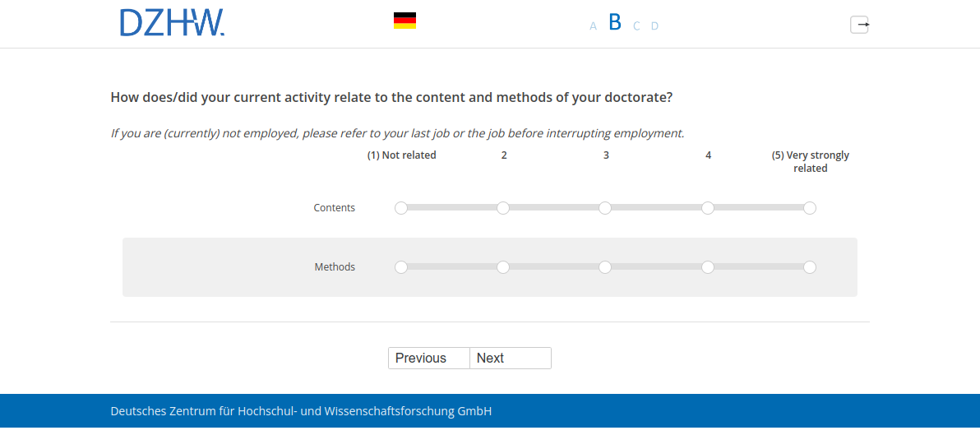Jump to section D
Viewport: 980px width, 435px height.
point(654,26)
